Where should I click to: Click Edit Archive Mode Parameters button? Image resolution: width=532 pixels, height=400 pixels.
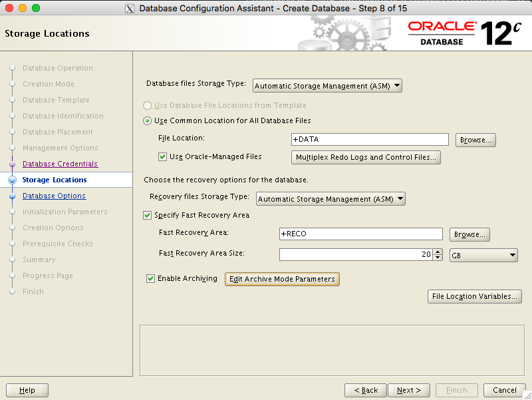[x=283, y=279]
